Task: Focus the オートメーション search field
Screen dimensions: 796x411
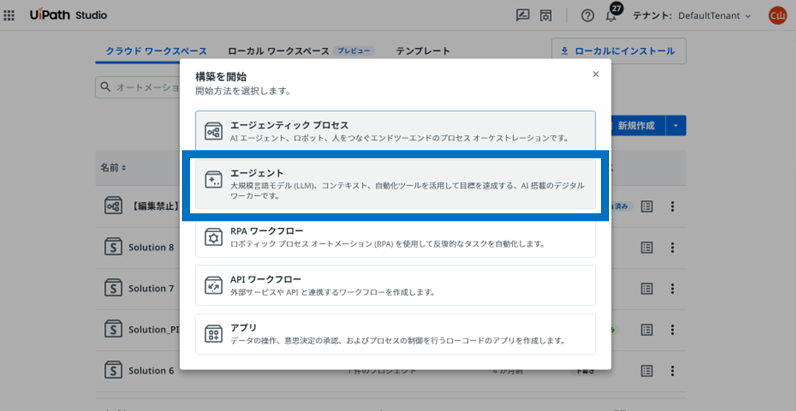Action: tap(138, 87)
